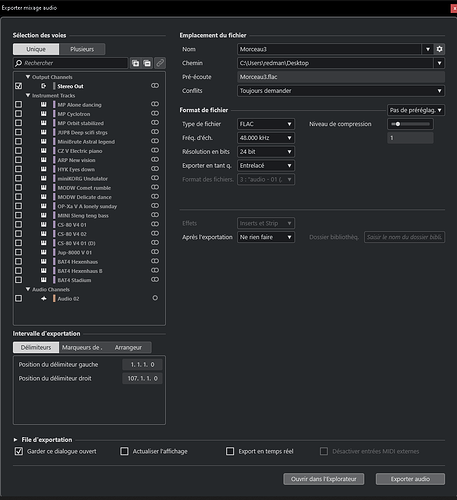Collapse the Instrument Tracks tree group
Screen dimensions: 457x500
point(28,95)
